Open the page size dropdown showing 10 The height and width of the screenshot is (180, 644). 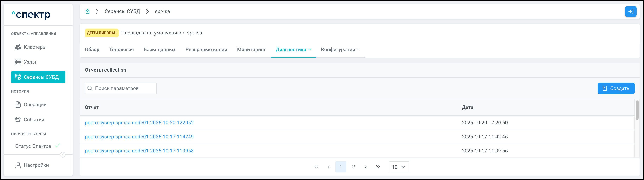coord(399,167)
